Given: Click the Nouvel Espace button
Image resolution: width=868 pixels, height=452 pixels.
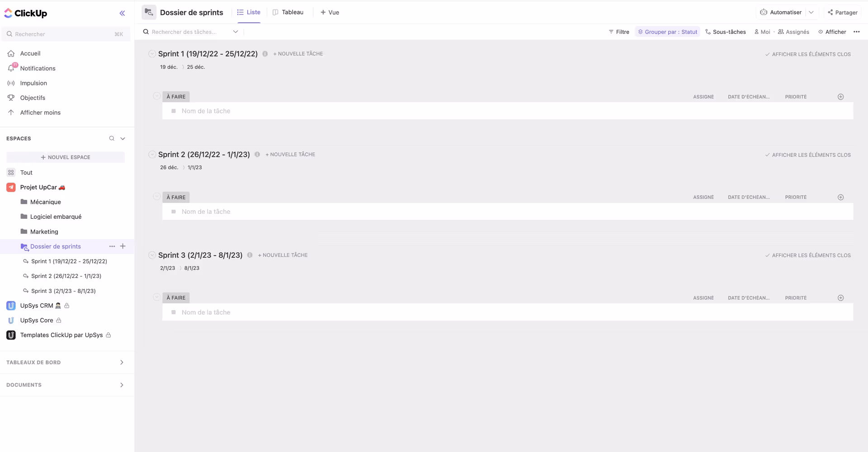Looking at the screenshot, I should point(66,157).
